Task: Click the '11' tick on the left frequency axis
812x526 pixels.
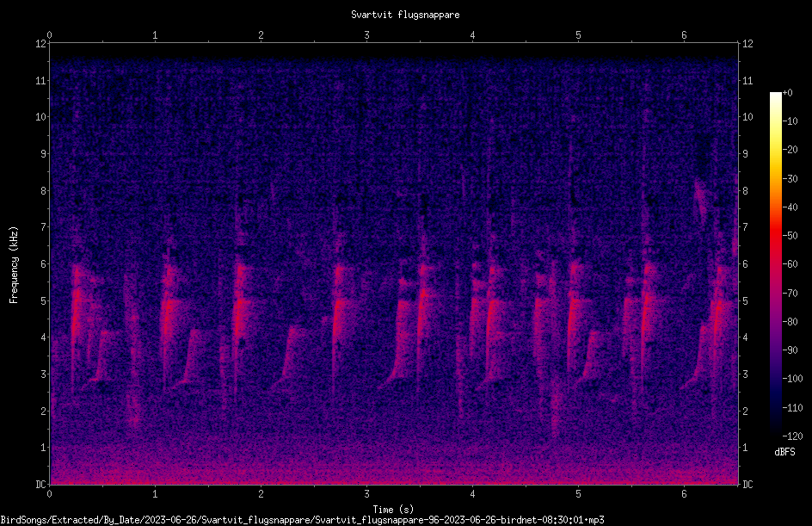Action: (x=40, y=81)
